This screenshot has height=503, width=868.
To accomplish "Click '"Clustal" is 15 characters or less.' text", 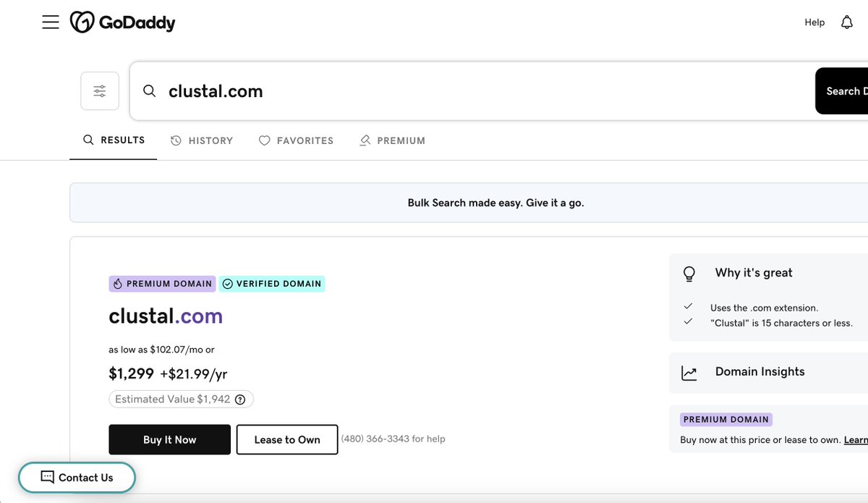I will point(781,323).
